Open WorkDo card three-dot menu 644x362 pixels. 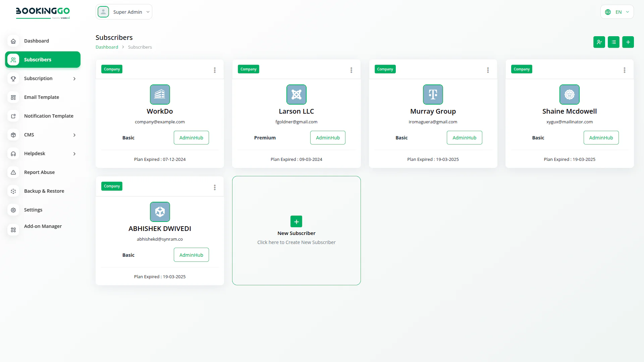tap(215, 70)
